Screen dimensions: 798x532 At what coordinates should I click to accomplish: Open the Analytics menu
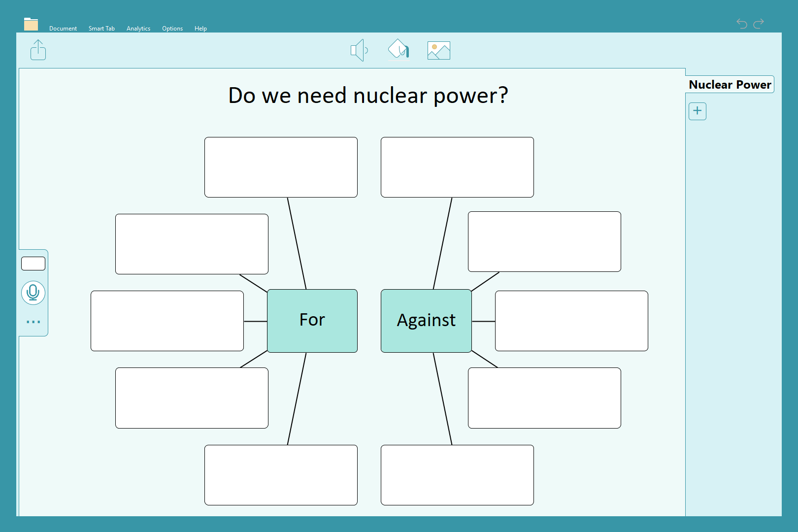(138, 29)
